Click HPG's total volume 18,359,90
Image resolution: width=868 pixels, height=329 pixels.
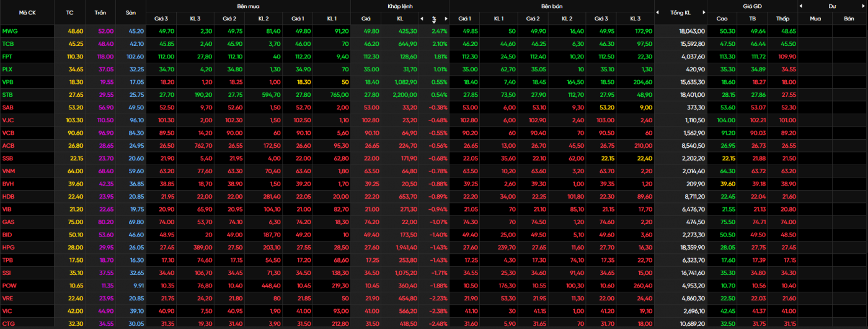click(x=691, y=247)
